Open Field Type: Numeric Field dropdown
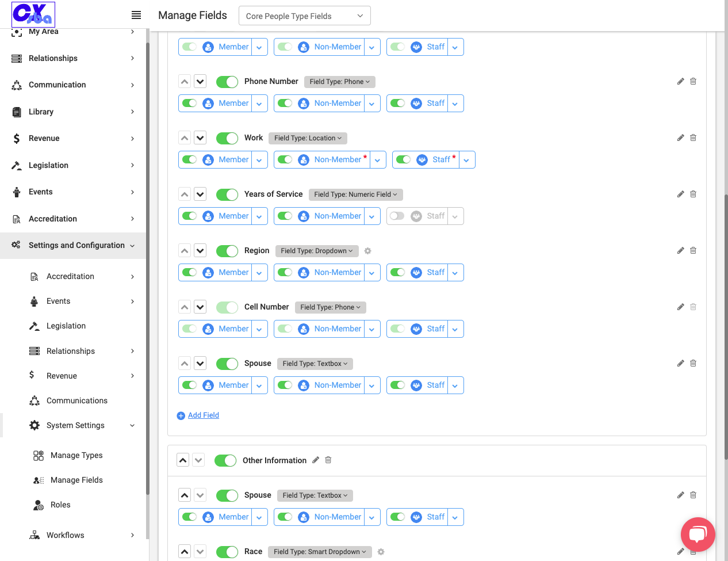728x561 pixels. [355, 194]
